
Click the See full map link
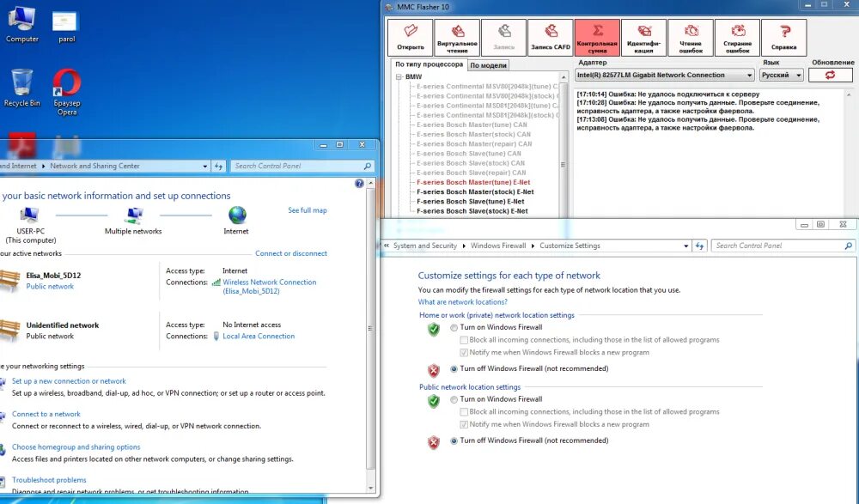pyautogui.click(x=308, y=210)
